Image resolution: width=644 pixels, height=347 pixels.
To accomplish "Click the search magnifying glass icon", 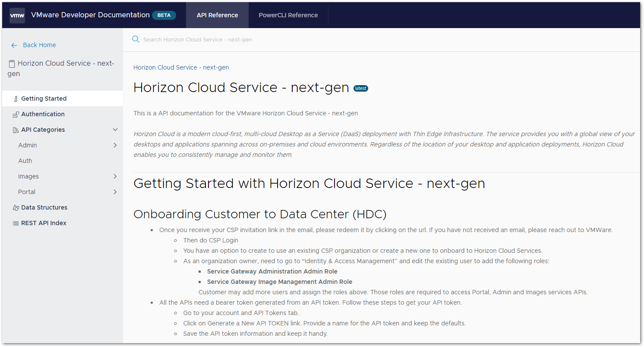I will [136, 39].
